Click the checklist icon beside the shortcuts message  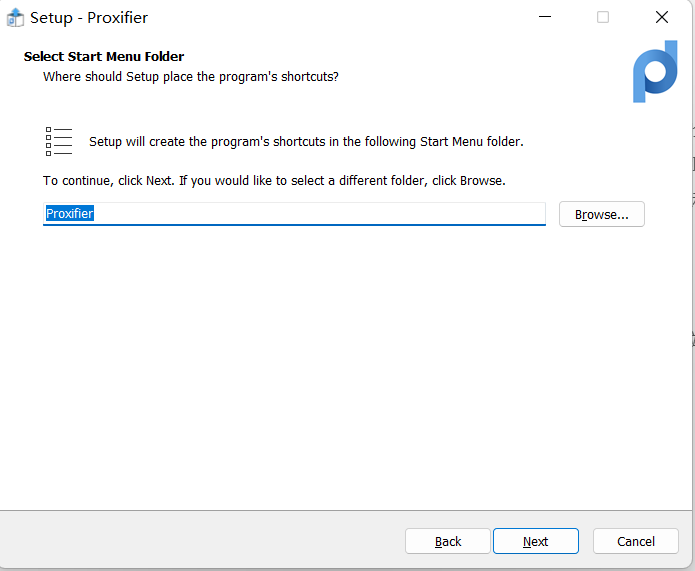point(59,141)
